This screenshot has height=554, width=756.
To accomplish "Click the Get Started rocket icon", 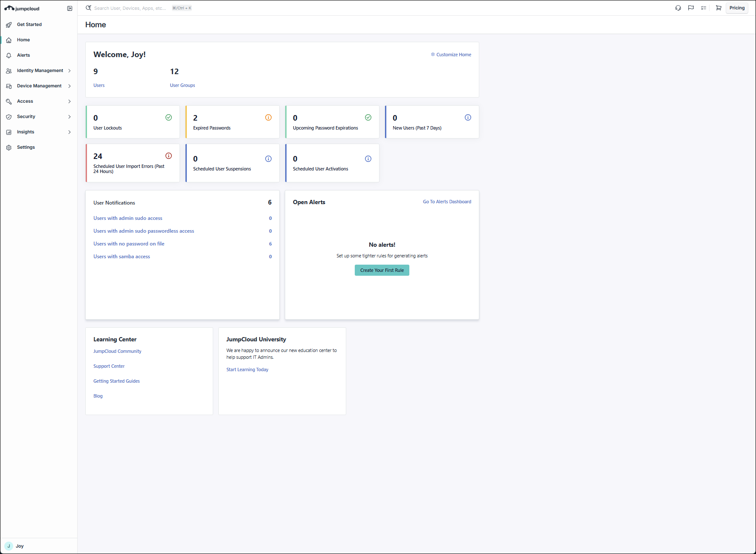I will click(9, 25).
